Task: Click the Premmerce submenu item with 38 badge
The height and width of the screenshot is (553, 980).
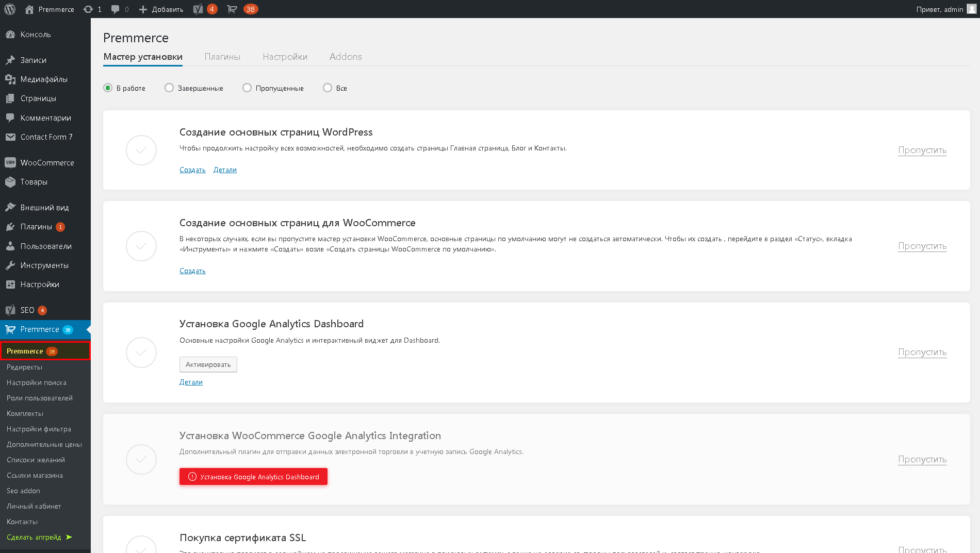Action: tap(45, 351)
